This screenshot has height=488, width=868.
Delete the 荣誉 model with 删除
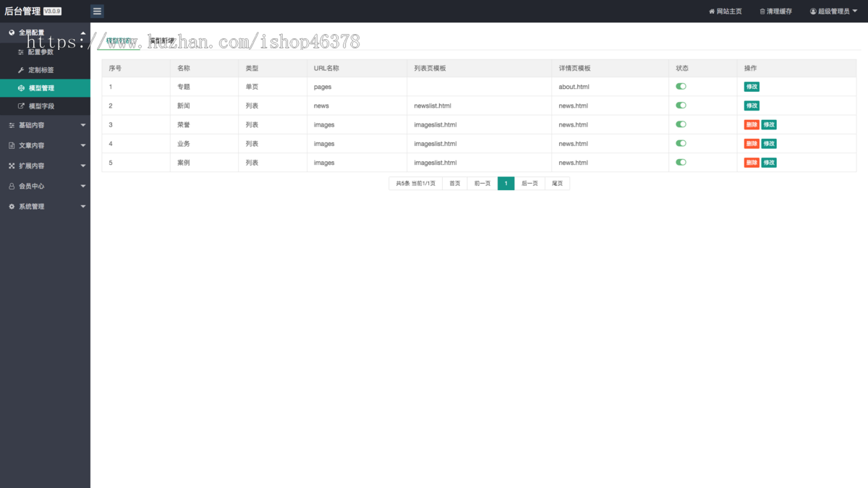(x=752, y=124)
